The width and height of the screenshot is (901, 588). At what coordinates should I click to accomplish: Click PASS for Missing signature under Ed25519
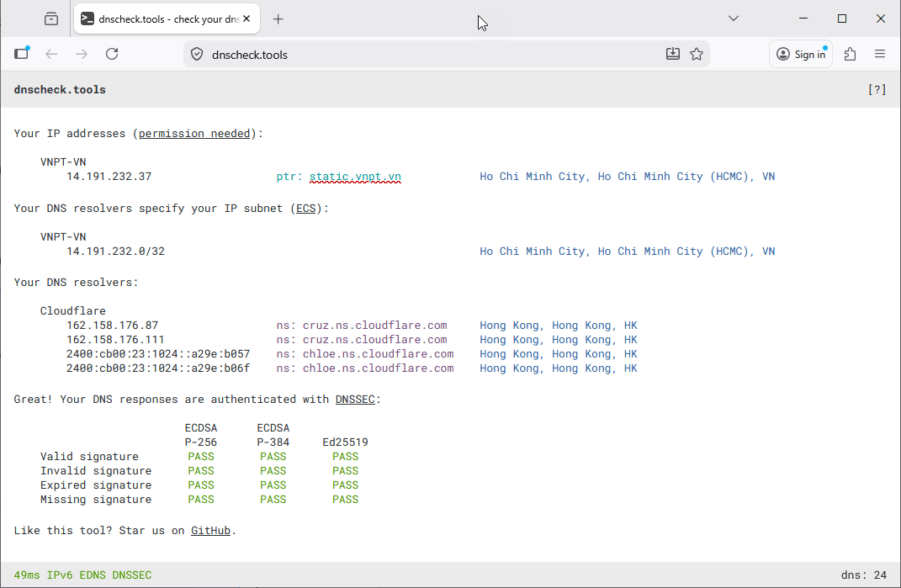[x=346, y=500]
